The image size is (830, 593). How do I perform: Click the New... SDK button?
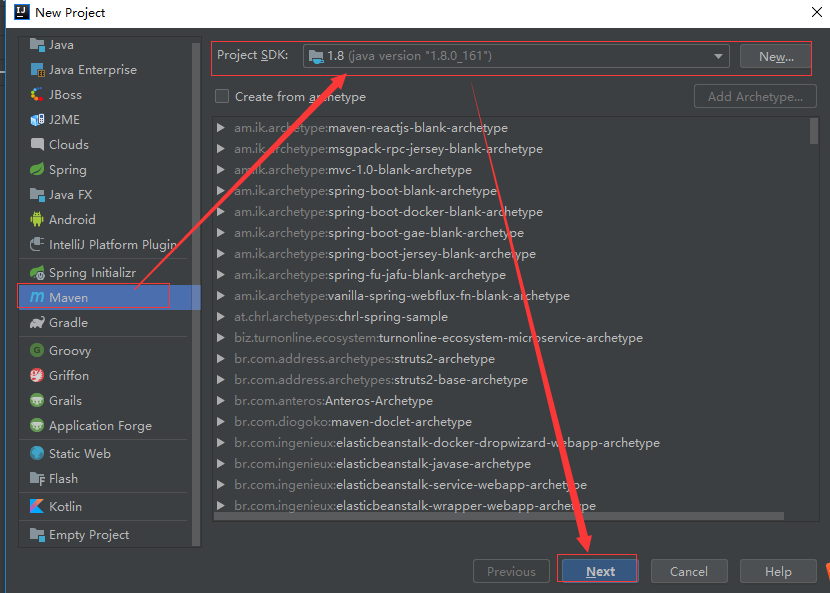click(x=775, y=56)
